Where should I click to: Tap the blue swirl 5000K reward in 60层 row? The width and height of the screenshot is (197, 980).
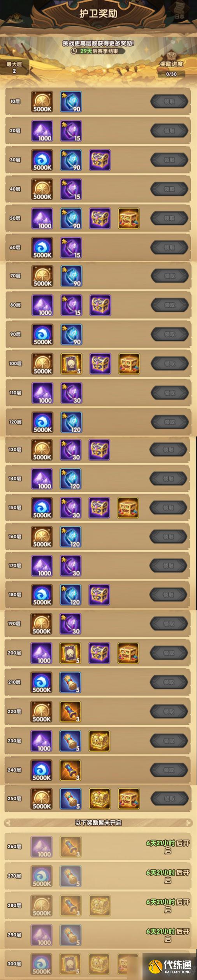pyautogui.click(x=42, y=248)
